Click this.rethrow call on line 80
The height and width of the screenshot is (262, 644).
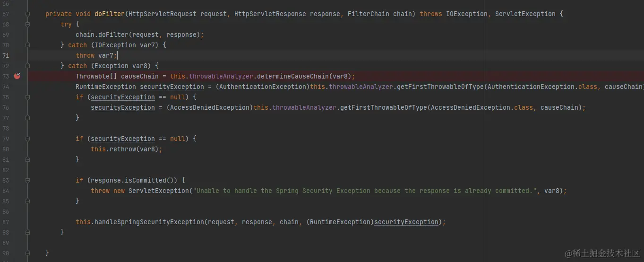[127, 149]
